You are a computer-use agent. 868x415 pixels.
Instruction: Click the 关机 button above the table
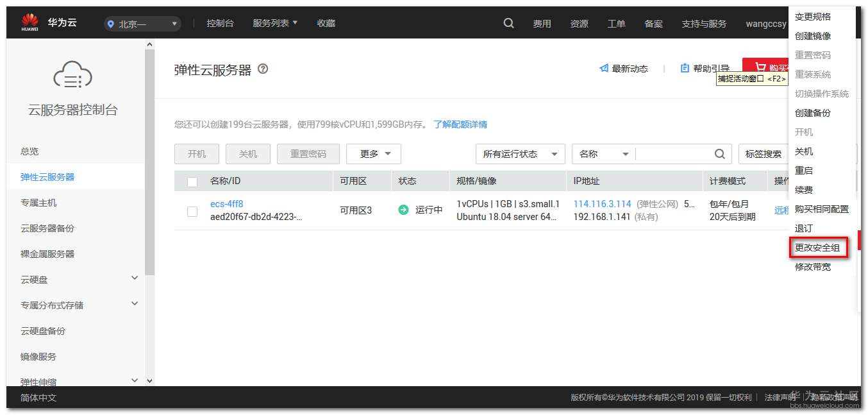pyautogui.click(x=248, y=154)
